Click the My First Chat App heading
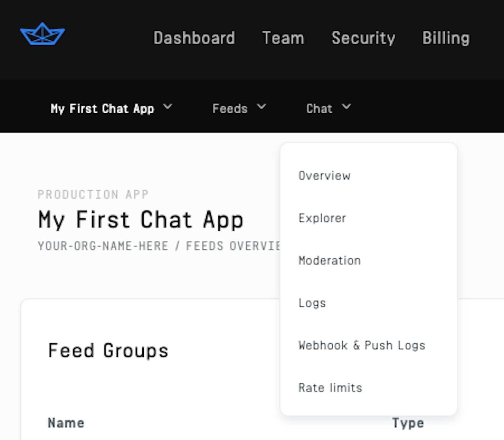The width and height of the screenshot is (504, 440). (140, 219)
